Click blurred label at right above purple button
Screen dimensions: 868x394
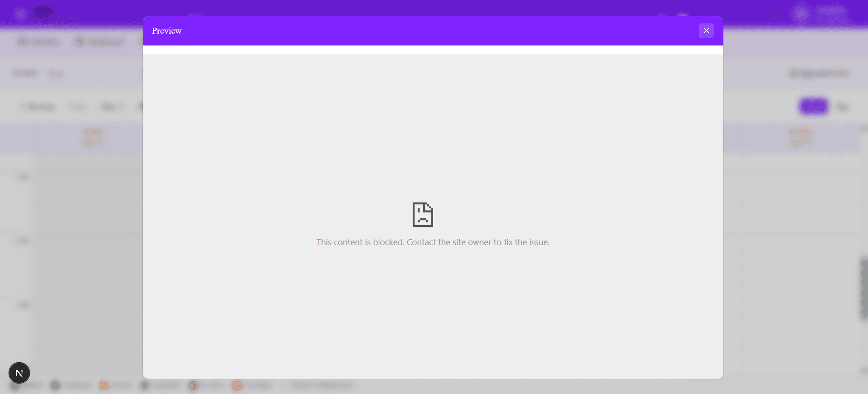coord(819,73)
